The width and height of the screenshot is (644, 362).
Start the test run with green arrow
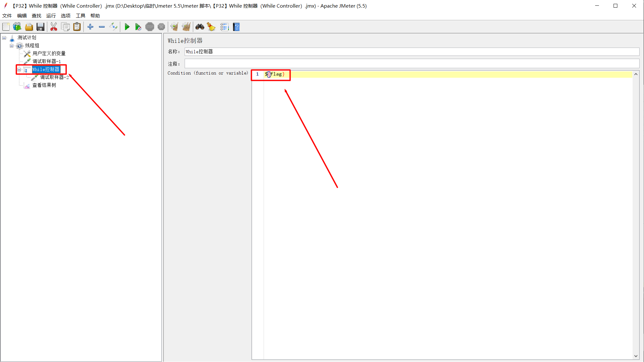point(127,27)
